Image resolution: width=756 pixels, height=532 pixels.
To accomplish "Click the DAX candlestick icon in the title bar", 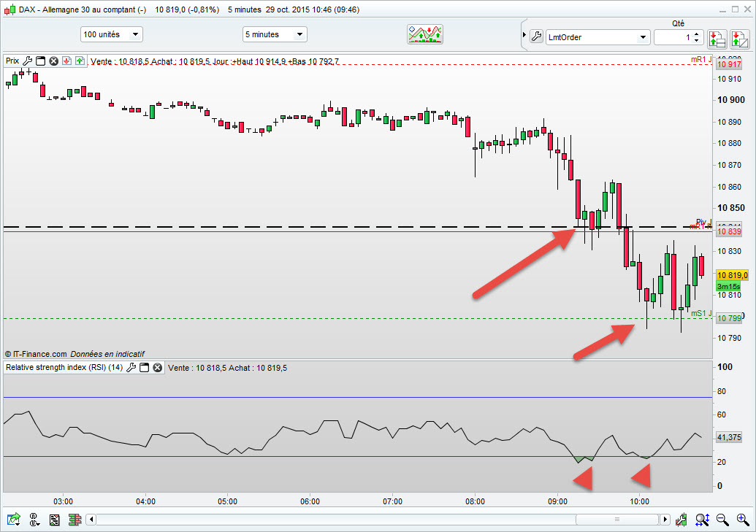I will click(9, 9).
